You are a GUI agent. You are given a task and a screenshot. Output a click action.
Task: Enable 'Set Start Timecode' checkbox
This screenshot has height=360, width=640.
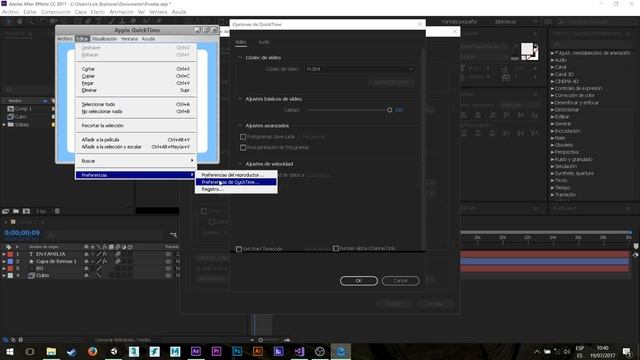click(x=239, y=249)
